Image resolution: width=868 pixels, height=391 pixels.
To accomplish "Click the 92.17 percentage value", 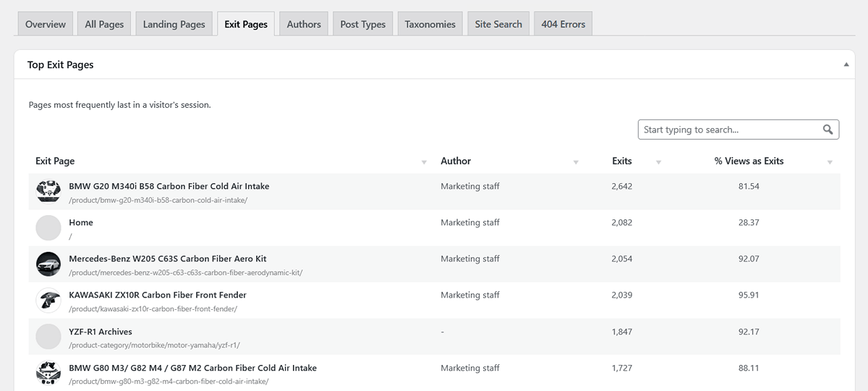I will (749, 332).
